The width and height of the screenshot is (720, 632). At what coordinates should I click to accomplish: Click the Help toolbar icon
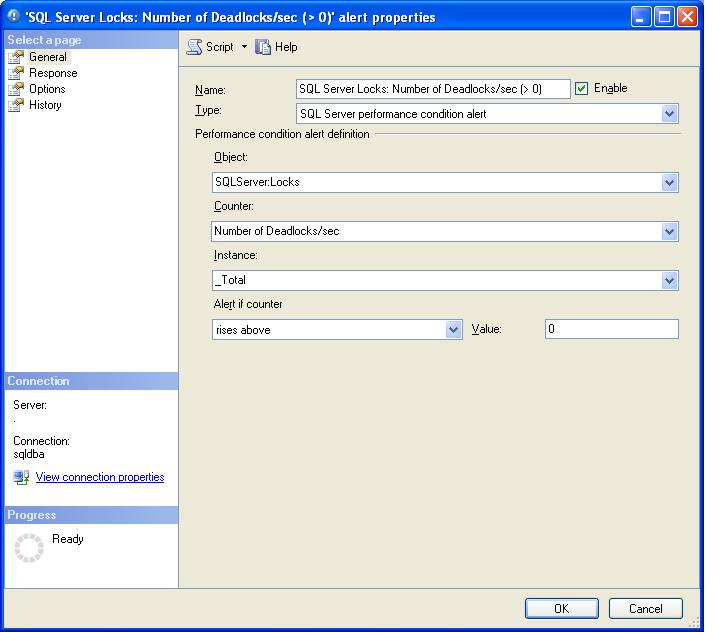tap(263, 47)
